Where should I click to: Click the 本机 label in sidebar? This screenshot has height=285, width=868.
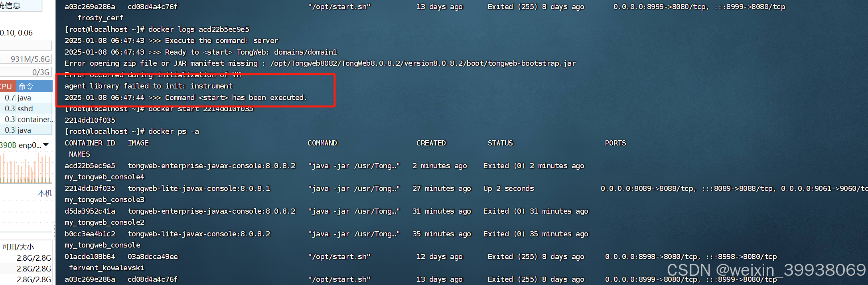45,193
